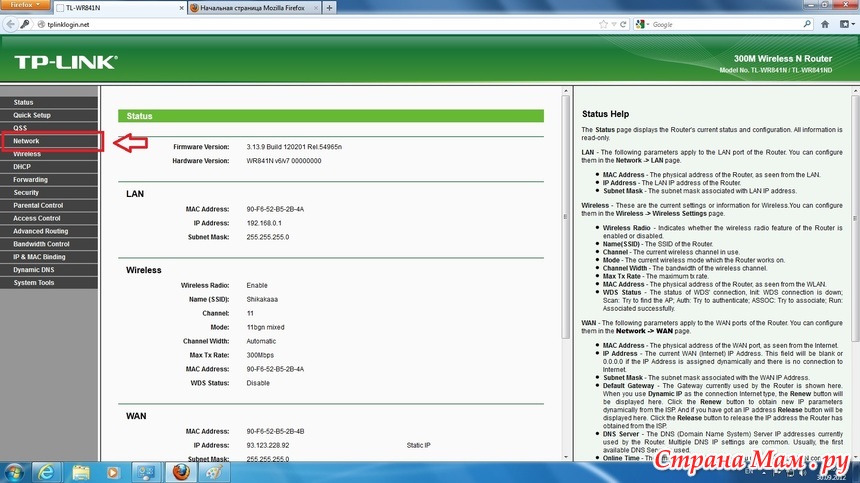Click the search magnifier icon
The width and height of the screenshot is (860, 483).
click(x=807, y=24)
